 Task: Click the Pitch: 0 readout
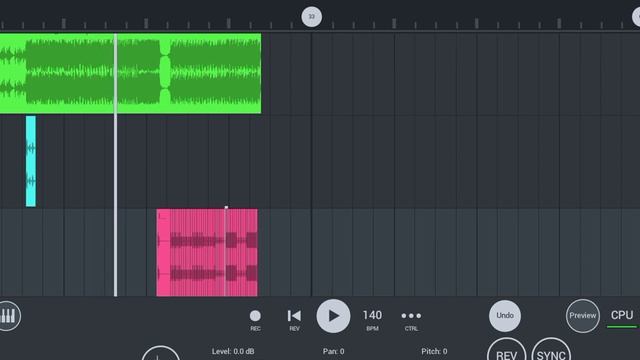click(434, 351)
